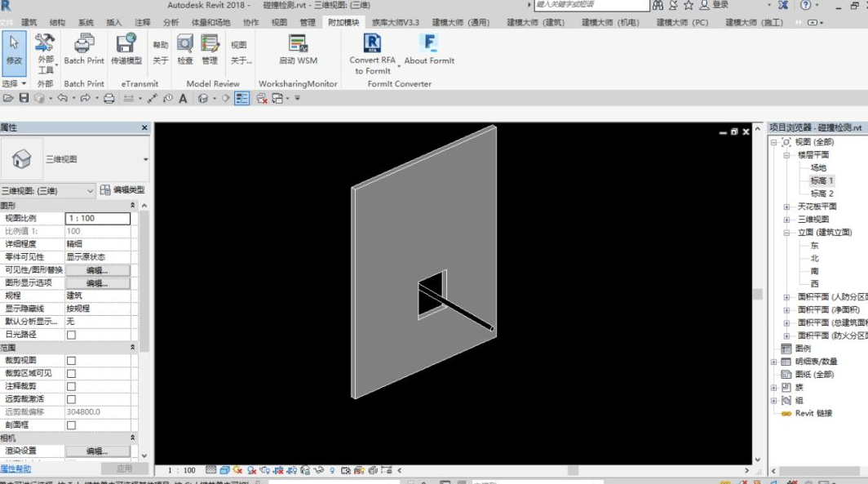868x484 pixels.
Task: Click Reveal Hidden Elements lightbulb icon
Action: point(332,470)
